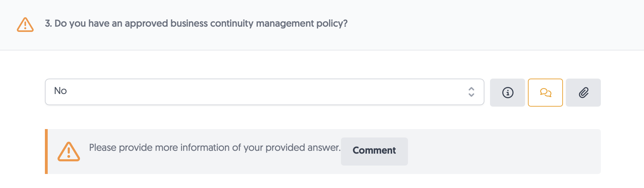Click the grey alert banner background

(502, 152)
